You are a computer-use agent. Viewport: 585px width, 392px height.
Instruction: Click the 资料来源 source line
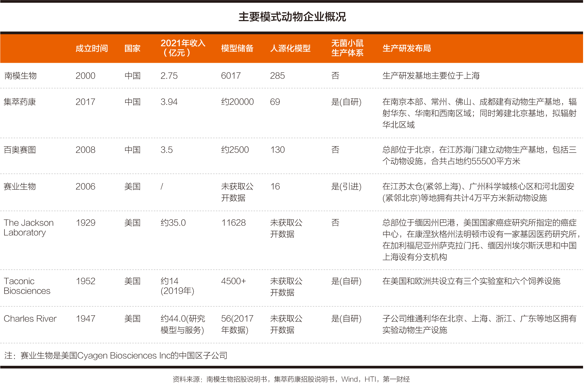click(x=291, y=379)
